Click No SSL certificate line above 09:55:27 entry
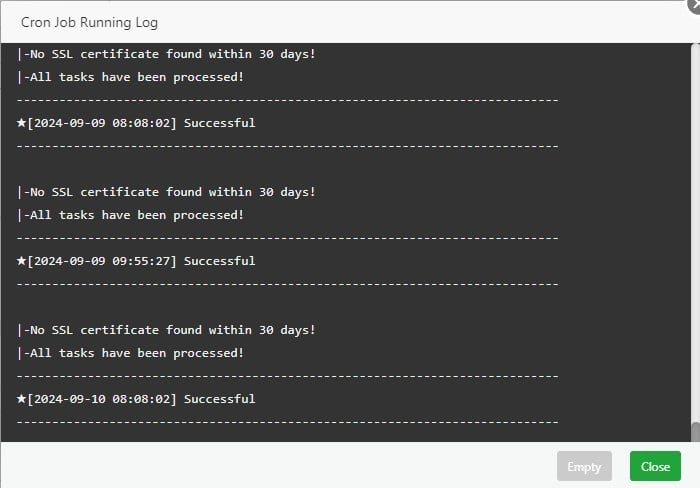The image size is (700, 488). [170, 192]
